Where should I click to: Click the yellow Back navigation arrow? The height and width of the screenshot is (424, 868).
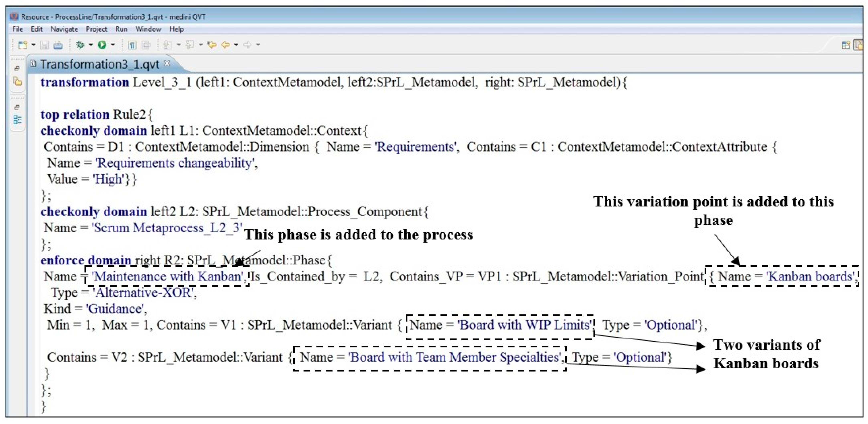tap(225, 45)
